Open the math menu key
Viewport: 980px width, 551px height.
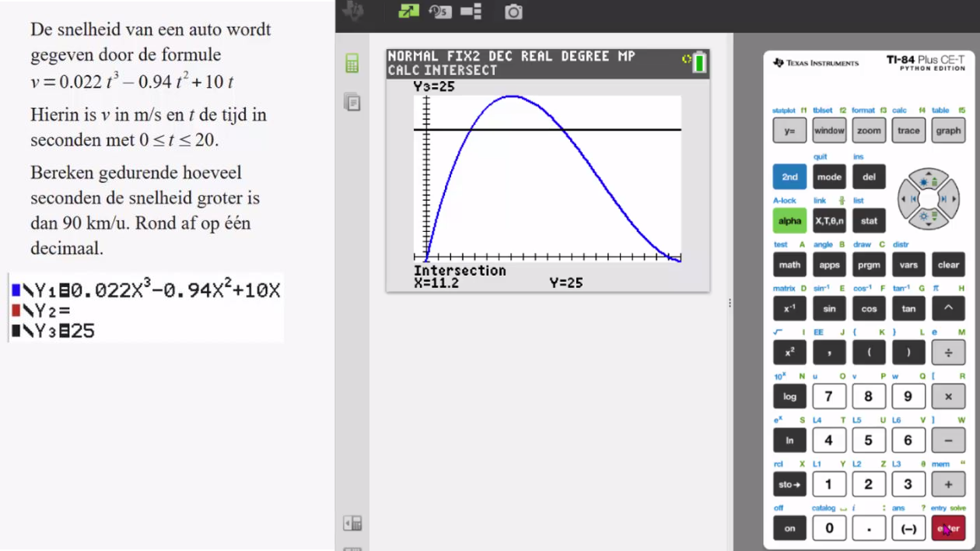[789, 265]
